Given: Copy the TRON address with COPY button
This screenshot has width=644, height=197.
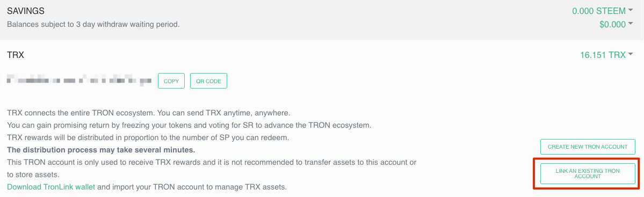Looking at the screenshot, I should coord(171,81).
